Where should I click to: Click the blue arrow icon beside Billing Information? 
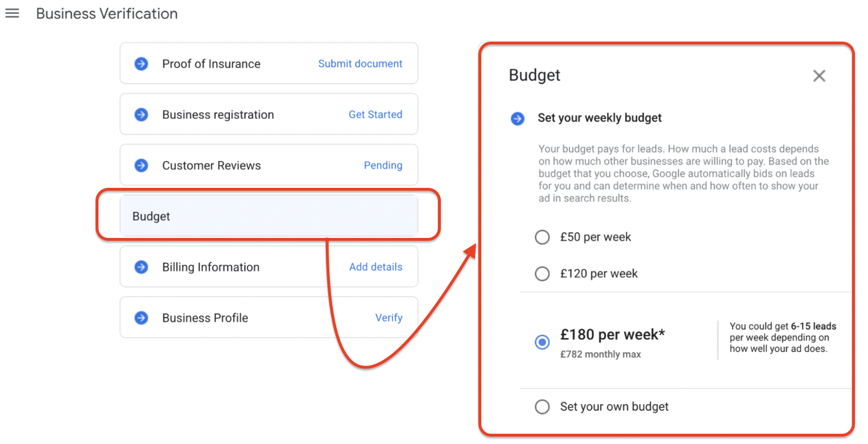tap(140, 266)
